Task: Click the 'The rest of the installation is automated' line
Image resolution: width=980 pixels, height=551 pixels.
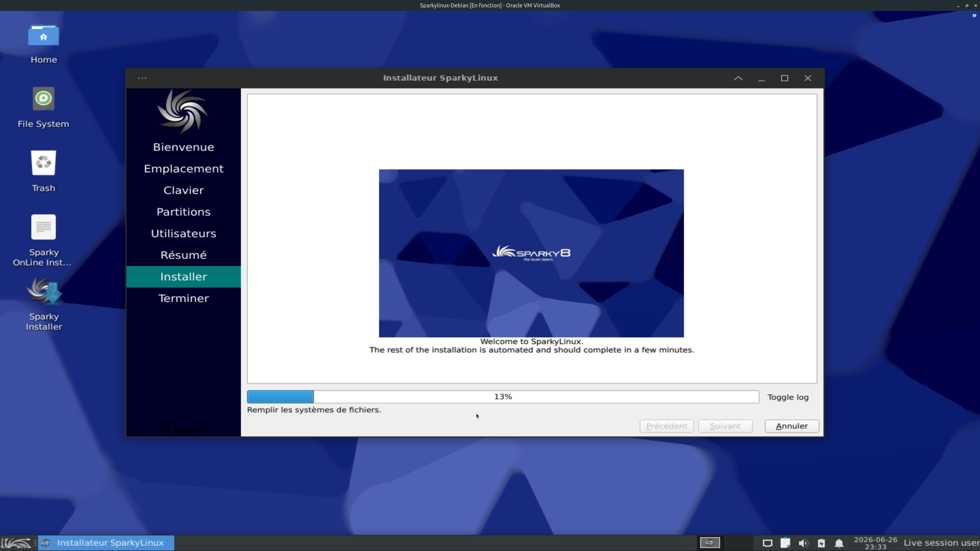Action: [x=531, y=350]
